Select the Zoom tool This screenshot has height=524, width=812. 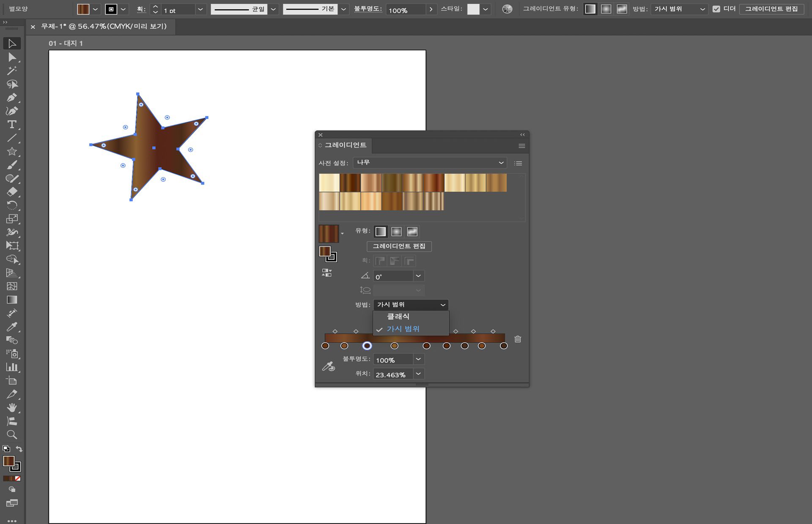(x=12, y=434)
